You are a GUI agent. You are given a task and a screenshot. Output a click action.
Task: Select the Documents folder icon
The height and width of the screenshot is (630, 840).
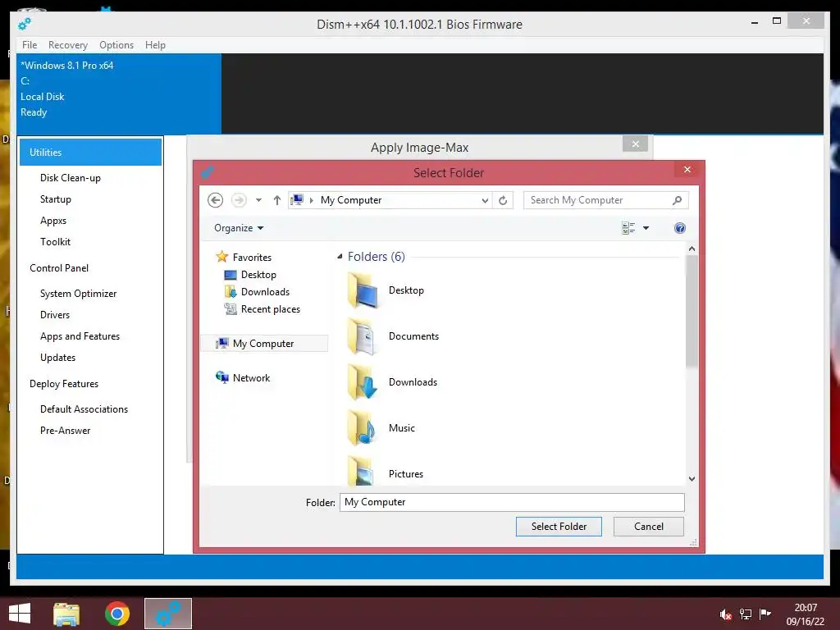coord(363,336)
